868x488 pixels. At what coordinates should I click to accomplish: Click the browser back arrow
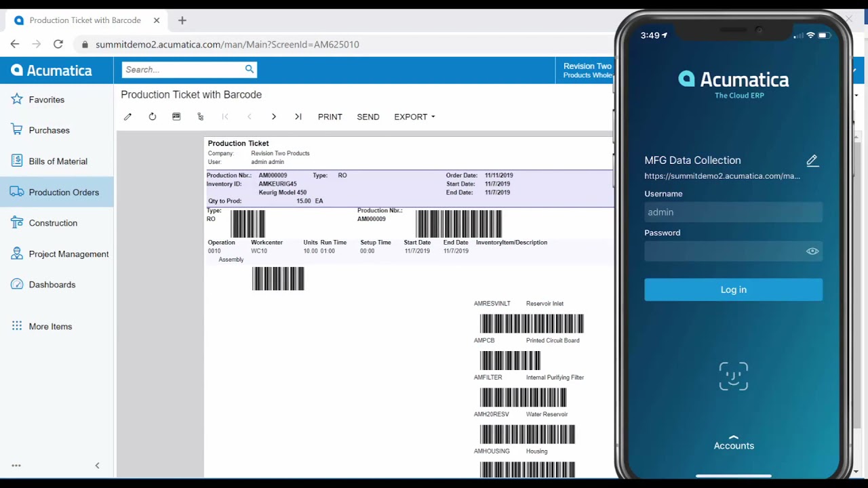pyautogui.click(x=15, y=44)
